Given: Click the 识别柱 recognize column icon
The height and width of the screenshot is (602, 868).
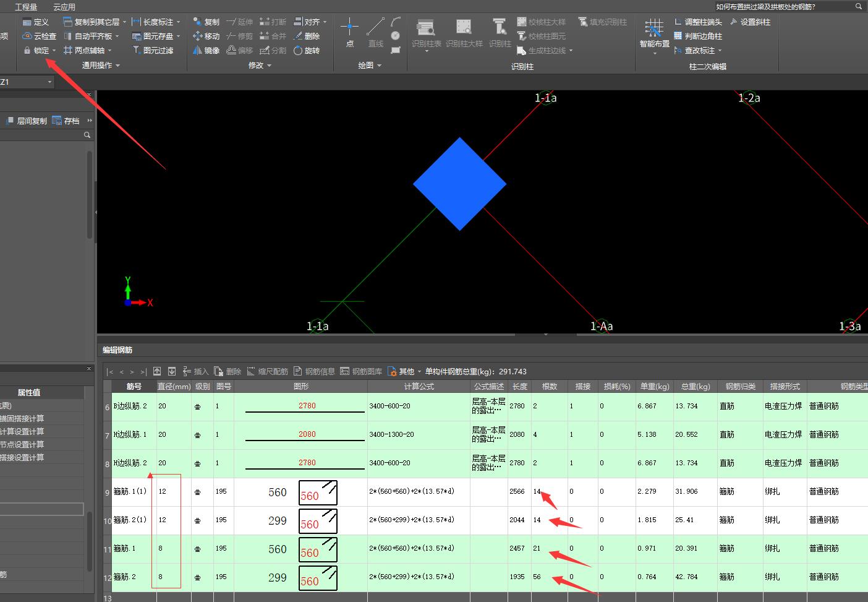Looking at the screenshot, I should [500, 33].
